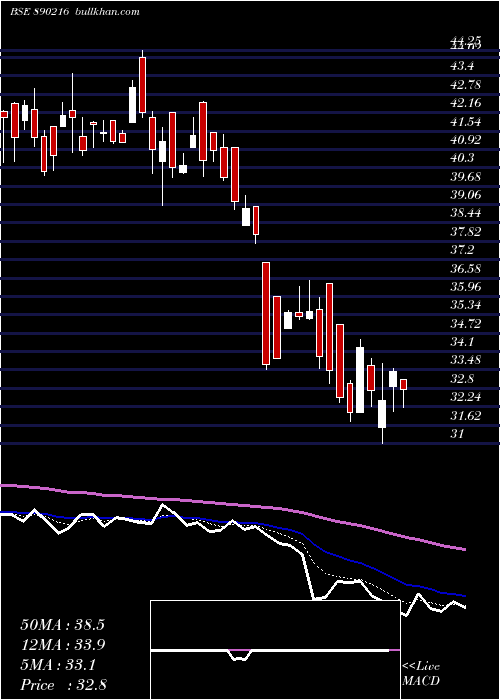Click the 37.2 price axis label
500x700 pixels.
[462, 250]
